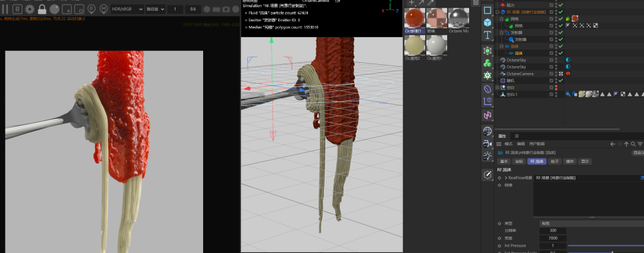Screen dimensions: 644x253
Task: Collapse the 网格 parent tree node
Action: 501,19
